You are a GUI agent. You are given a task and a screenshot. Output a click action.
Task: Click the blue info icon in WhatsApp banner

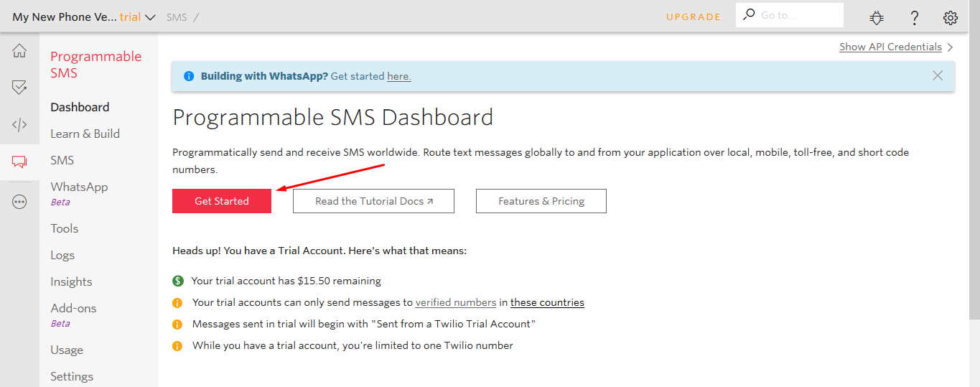point(189,76)
